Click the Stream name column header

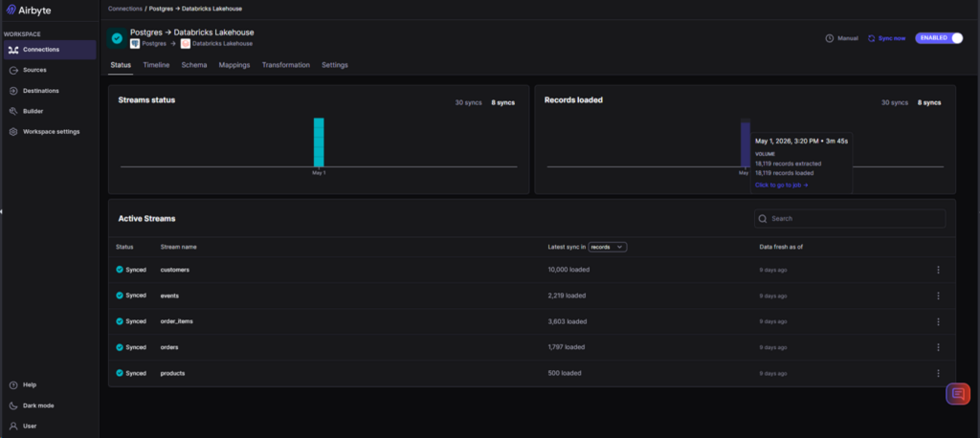click(178, 247)
